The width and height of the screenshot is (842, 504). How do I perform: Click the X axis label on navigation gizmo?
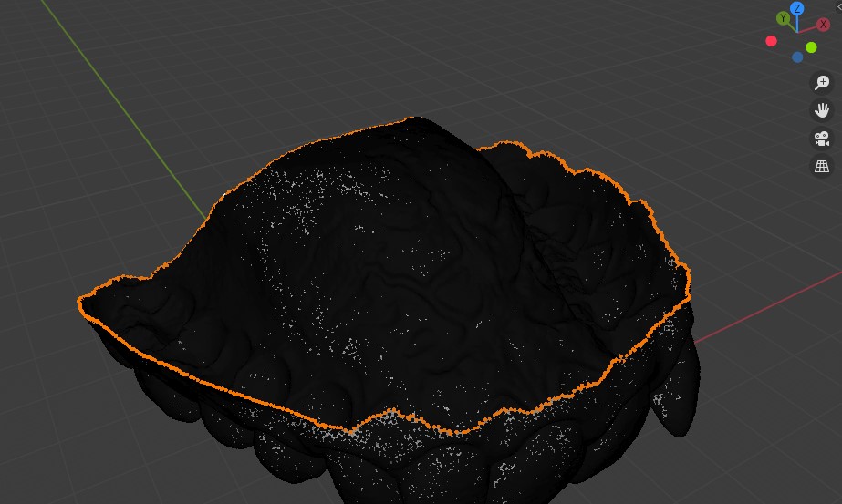(823, 25)
